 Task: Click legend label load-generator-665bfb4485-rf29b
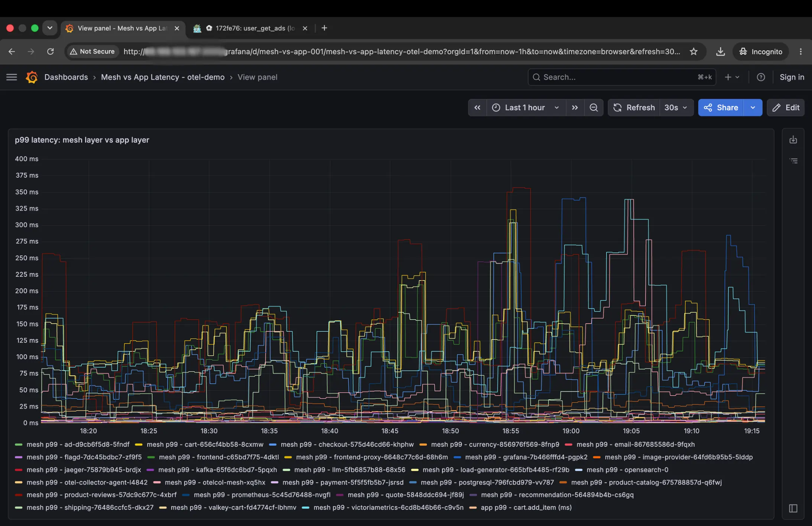pyautogui.click(x=496, y=470)
